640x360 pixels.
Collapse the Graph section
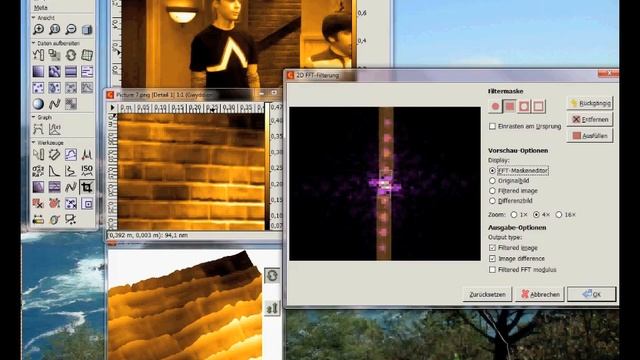point(33,117)
